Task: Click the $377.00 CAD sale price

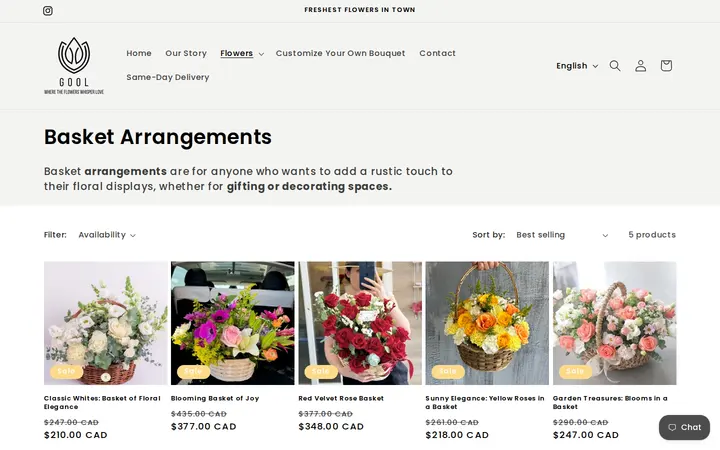Action: 204,427
